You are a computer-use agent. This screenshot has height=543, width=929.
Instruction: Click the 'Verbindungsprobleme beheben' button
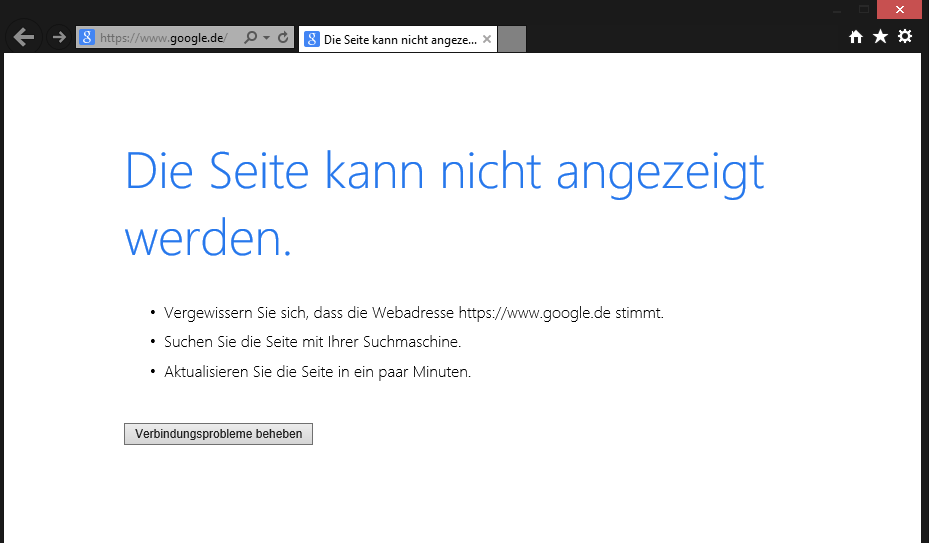(219, 434)
